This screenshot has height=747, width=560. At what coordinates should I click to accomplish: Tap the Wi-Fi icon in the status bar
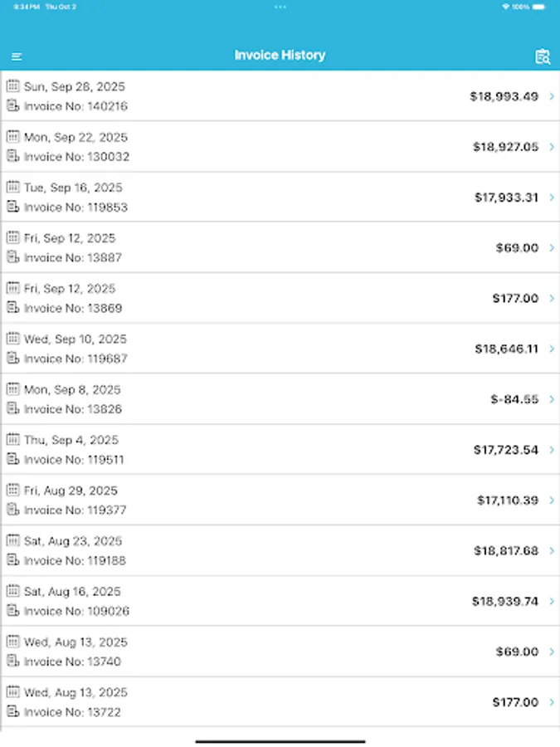point(506,5)
